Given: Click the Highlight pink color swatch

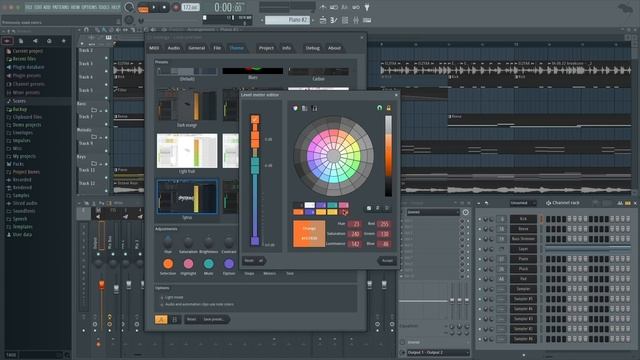Looking at the screenshot, I should click(188, 264).
